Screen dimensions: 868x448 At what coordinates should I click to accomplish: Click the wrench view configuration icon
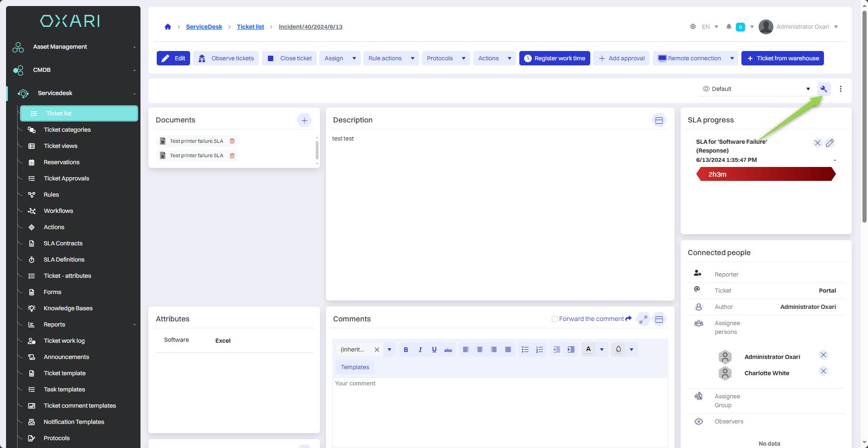click(x=823, y=89)
